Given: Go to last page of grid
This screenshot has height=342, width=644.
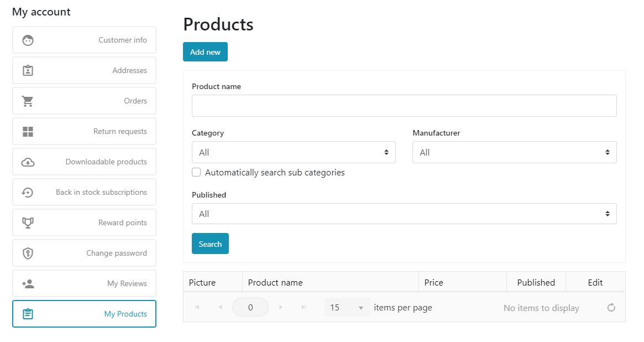Looking at the screenshot, I should [304, 307].
